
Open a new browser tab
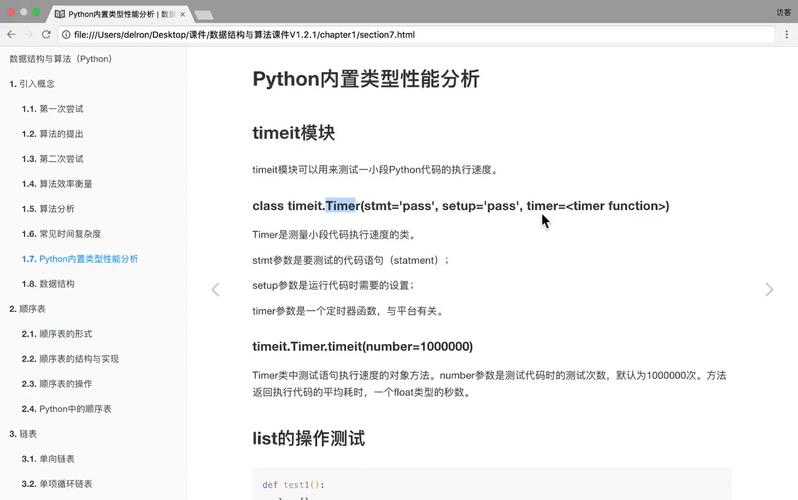204,15
